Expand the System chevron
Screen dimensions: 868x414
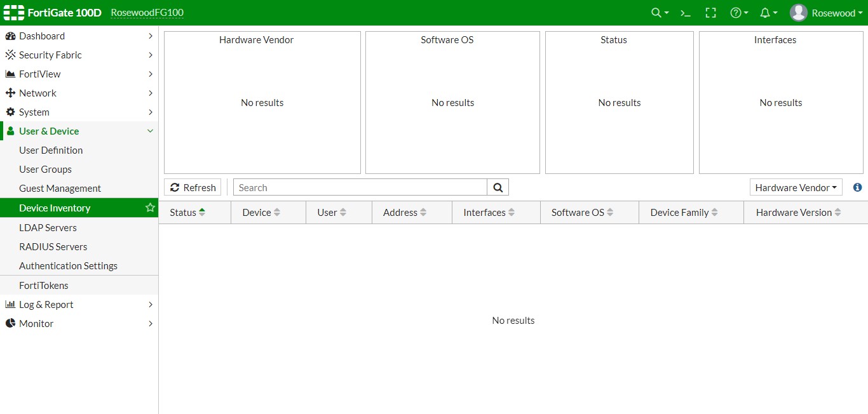coord(151,112)
